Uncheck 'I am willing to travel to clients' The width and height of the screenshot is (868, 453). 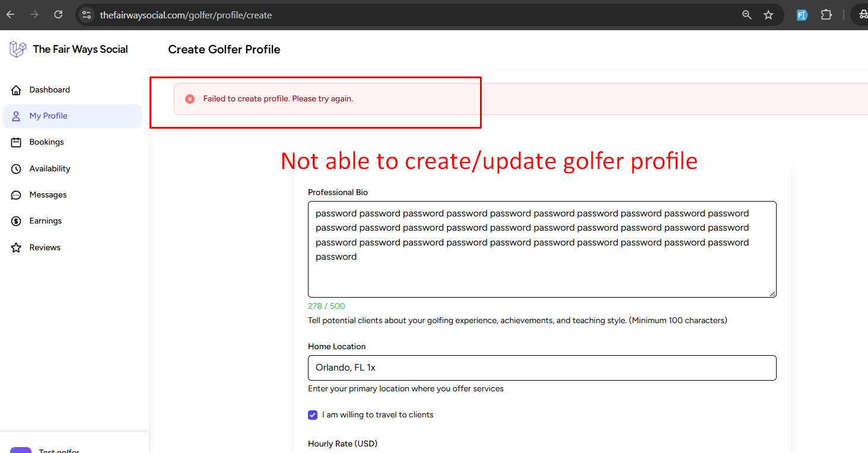point(313,415)
